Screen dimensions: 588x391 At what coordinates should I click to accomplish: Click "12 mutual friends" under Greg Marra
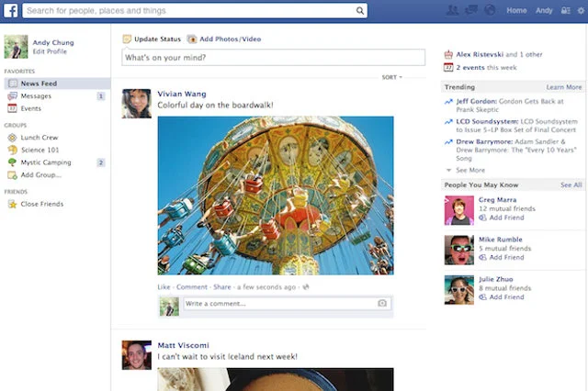coord(507,208)
